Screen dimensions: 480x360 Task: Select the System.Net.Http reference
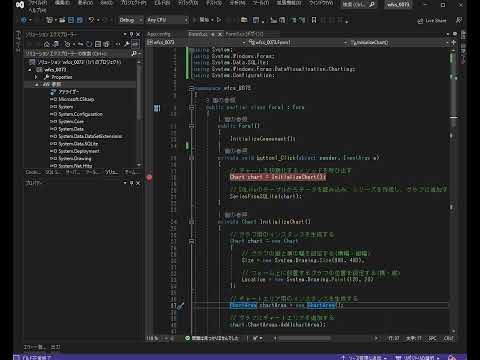click(71, 166)
